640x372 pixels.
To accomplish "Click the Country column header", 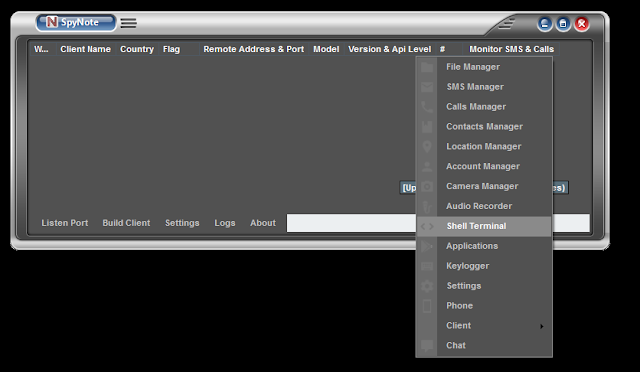I will click(137, 49).
